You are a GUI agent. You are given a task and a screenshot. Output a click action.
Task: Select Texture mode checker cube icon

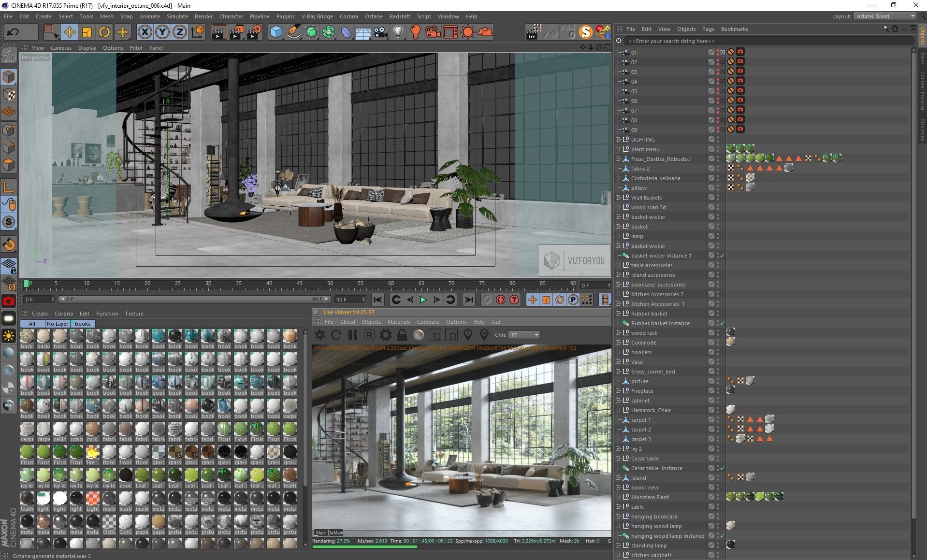click(x=9, y=94)
